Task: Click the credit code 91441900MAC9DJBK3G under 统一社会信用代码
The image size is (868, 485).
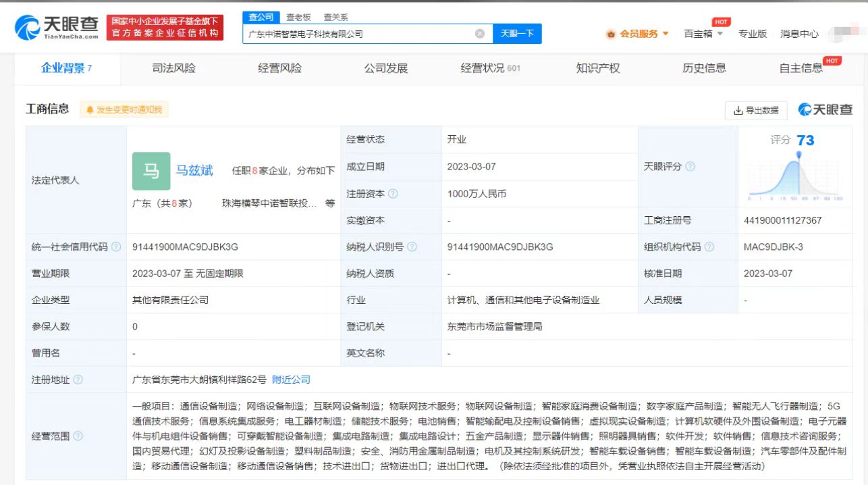Action: click(185, 247)
